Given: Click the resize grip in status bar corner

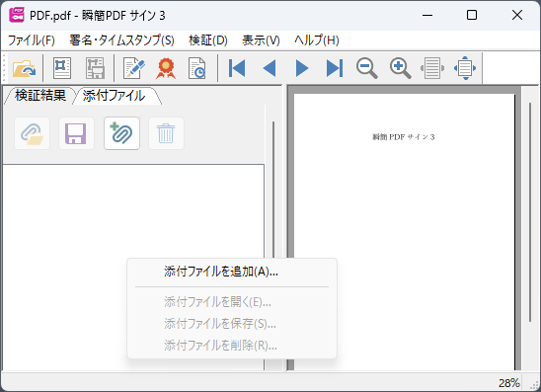Looking at the screenshot, I should tap(534, 385).
